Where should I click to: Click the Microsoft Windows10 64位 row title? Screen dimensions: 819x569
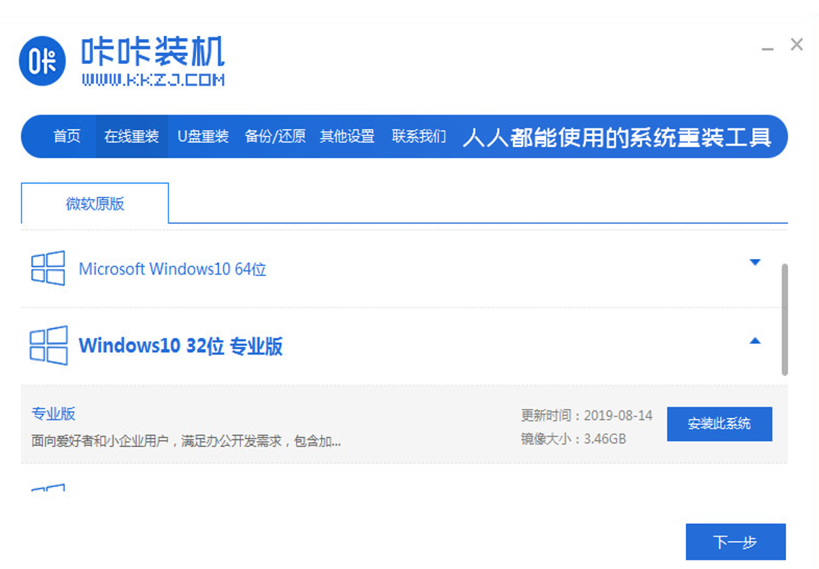(x=172, y=269)
